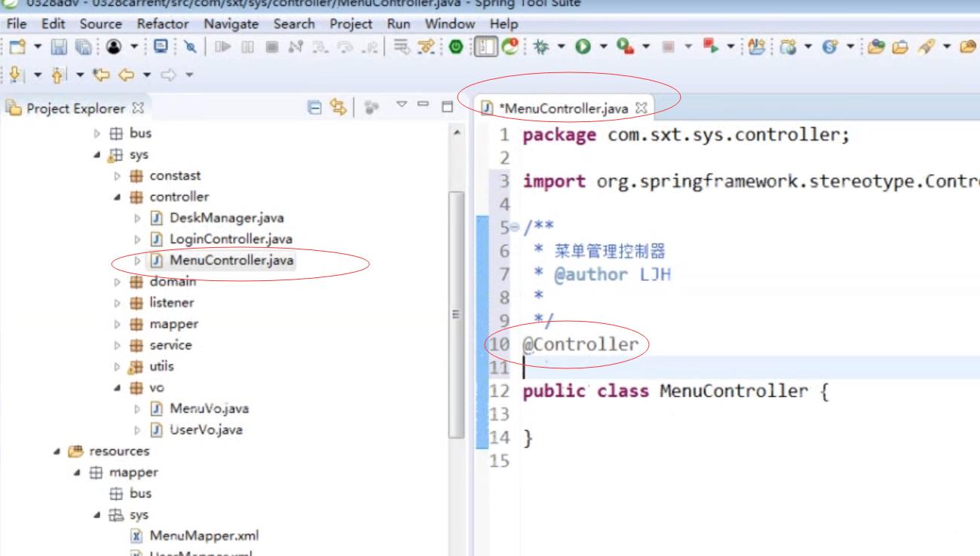Toggle the code fold marker at line 5
This screenshot has height=556, width=980.
pos(515,228)
